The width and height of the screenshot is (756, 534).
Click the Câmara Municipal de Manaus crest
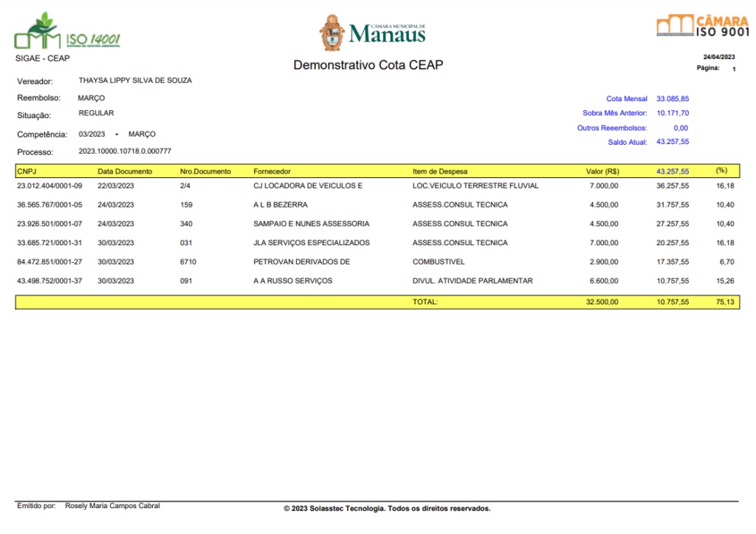(331, 32)
